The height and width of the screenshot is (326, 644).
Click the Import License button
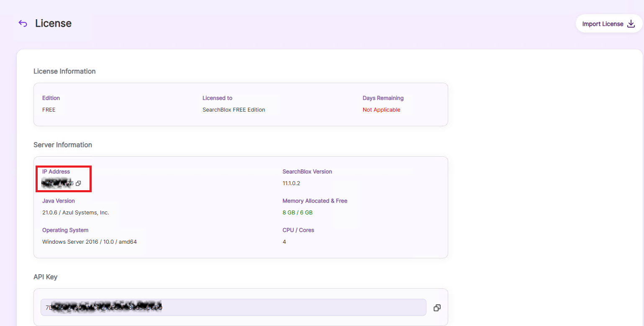pos(609,24)
